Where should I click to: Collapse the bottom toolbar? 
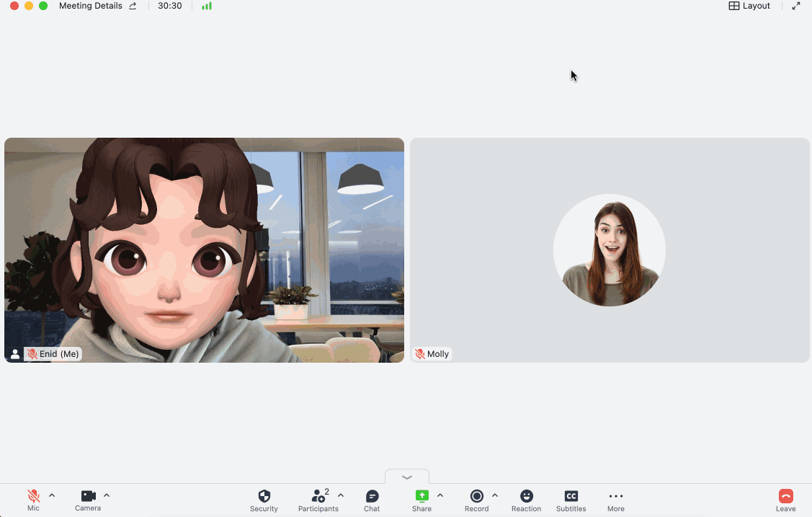click(x=406, y=477)
